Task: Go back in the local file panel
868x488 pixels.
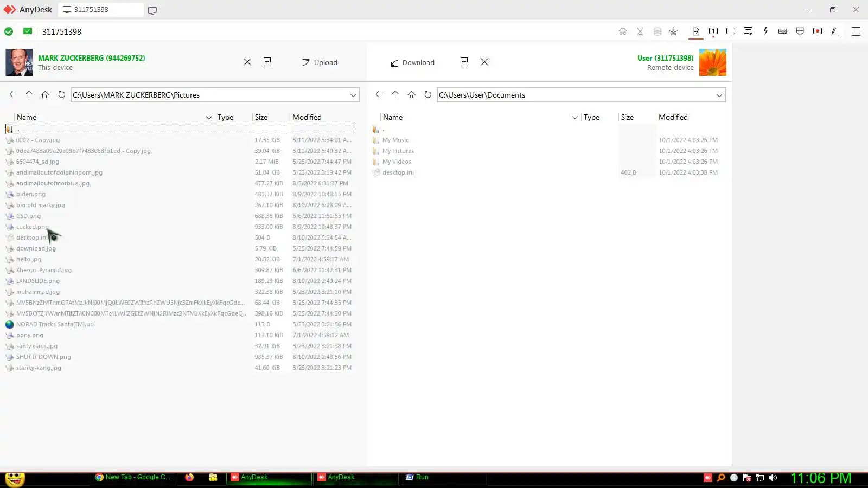Action: pos(13,94)
